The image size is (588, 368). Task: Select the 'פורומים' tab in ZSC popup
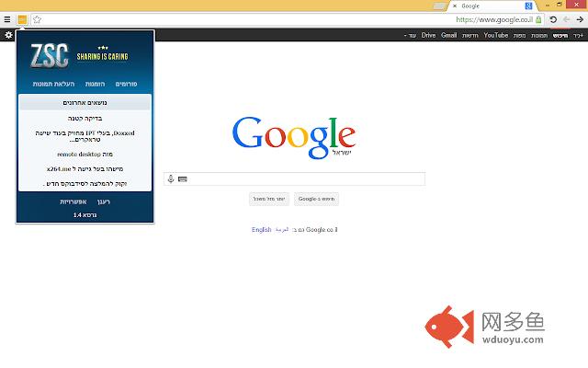tap(127, 84)
